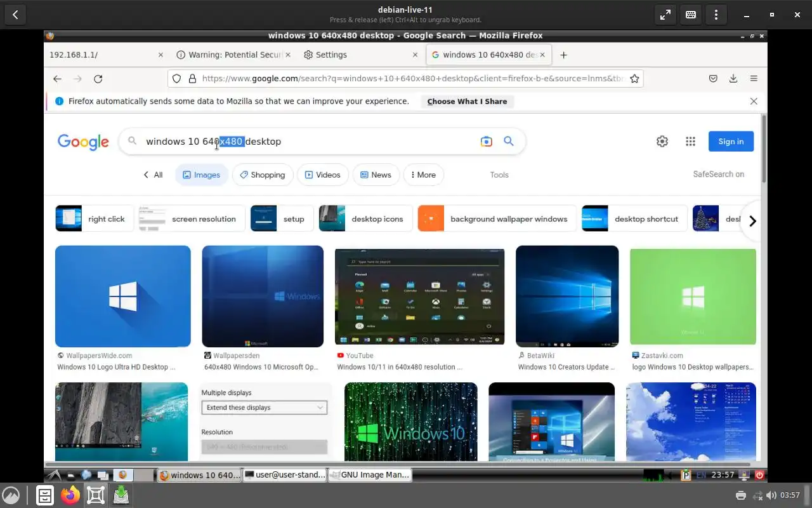Switch to user@user-stand terminal taskbar item
The image size is (812, 508).
285,475
